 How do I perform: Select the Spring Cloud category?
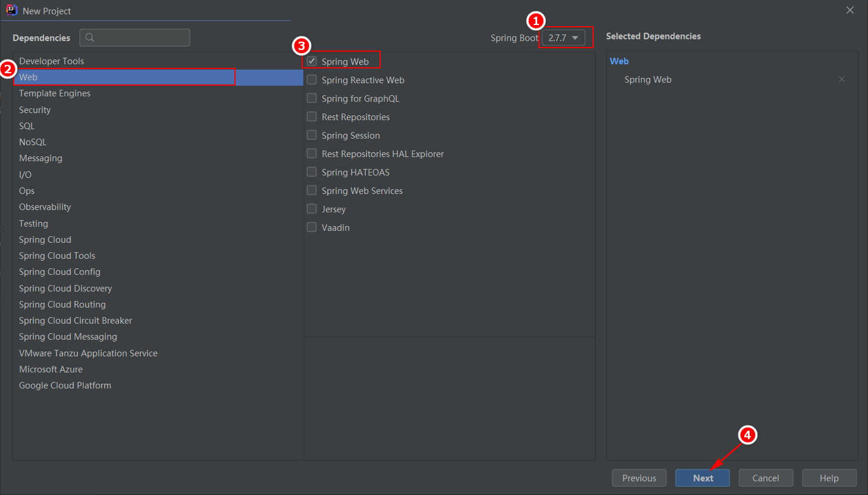point(158,240)
